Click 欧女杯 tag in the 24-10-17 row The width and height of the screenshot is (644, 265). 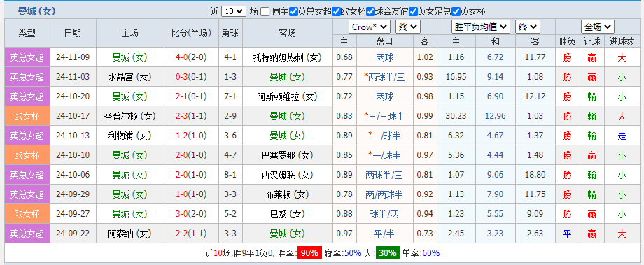(27, 116)
